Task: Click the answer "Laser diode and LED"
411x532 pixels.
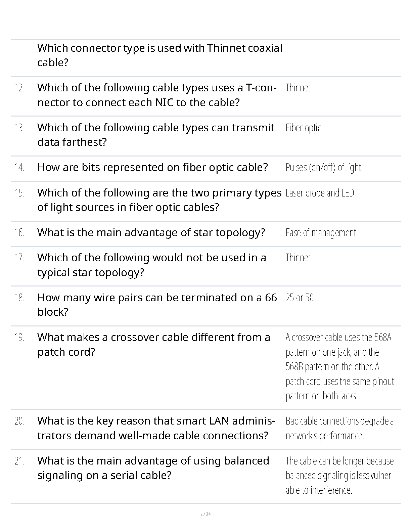Action: click(320, 193)
